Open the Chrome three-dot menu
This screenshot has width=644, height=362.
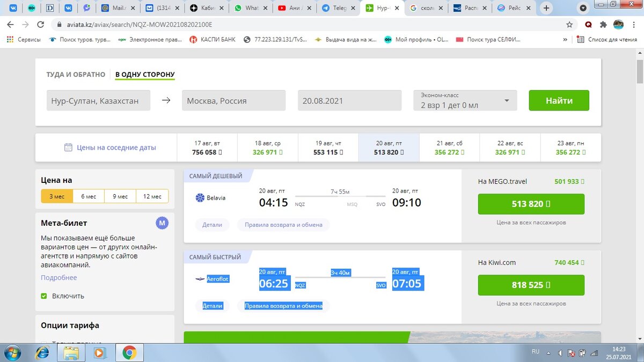pyautogui.click(x=634, y=25)
